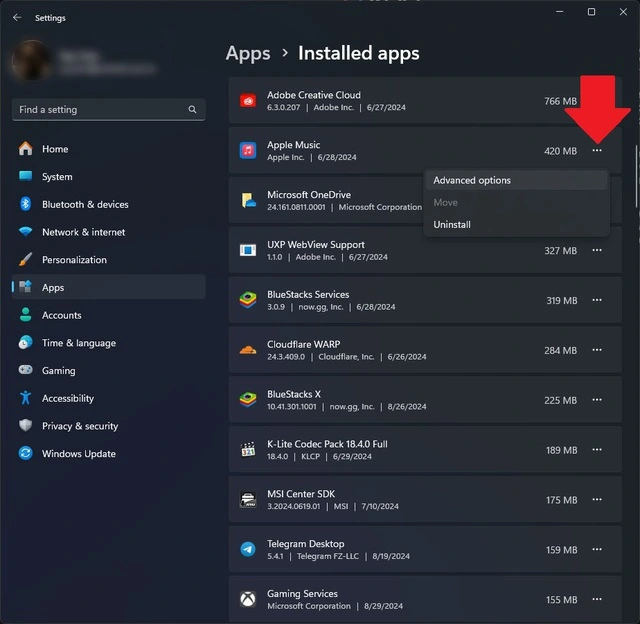This screenshot has height=624, width=640.
Task: Click the Find a setting search box
Action: 109,109
